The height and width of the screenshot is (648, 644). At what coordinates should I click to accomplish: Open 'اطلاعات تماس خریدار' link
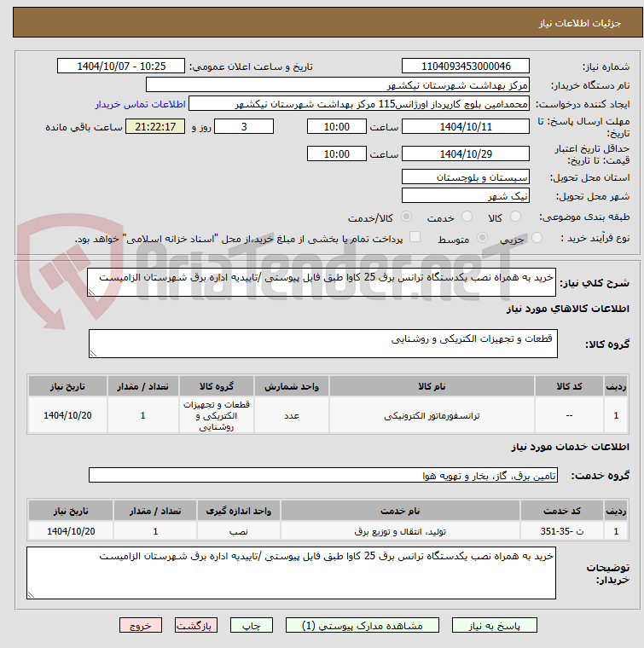[x=140, y=104]
